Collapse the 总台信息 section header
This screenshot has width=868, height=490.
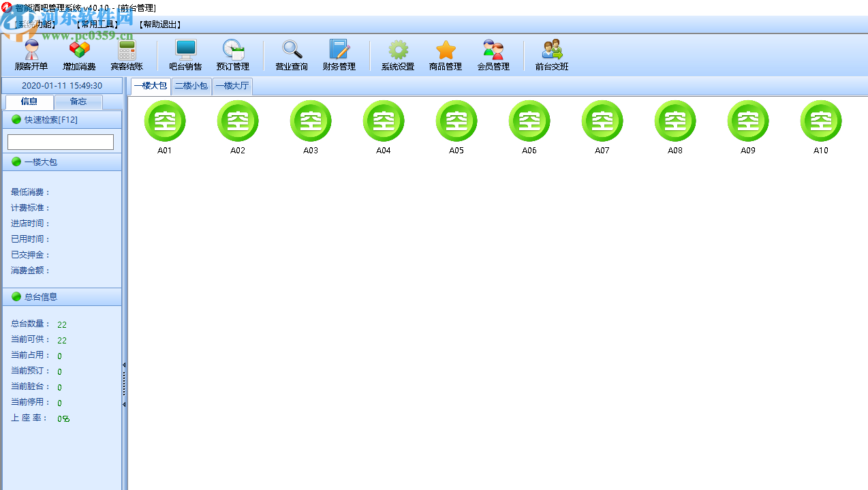click(x=61, y=296)
